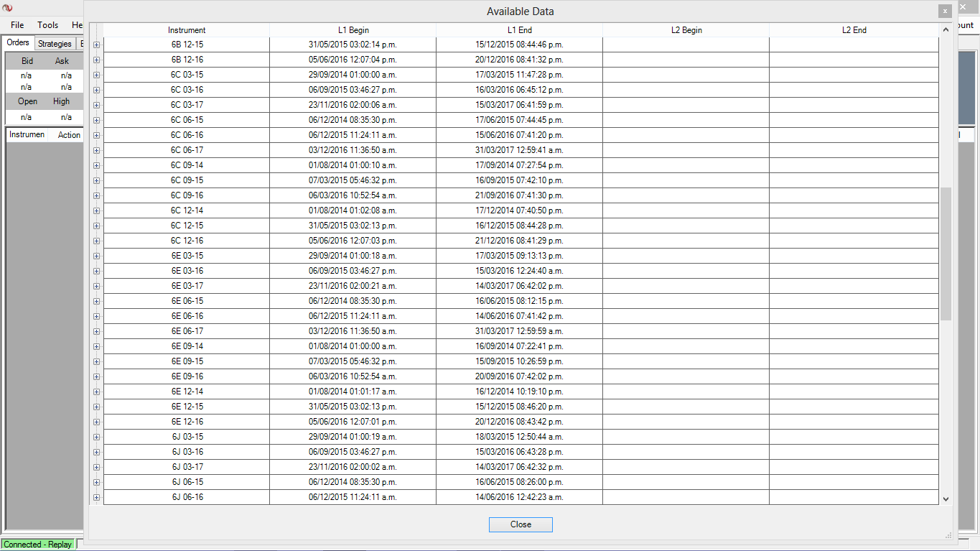Image resolution: width=980 pixels, height=551 pixels.
Task: Expand the 6C 12-14 row
Action: click(x=96, y=210)
